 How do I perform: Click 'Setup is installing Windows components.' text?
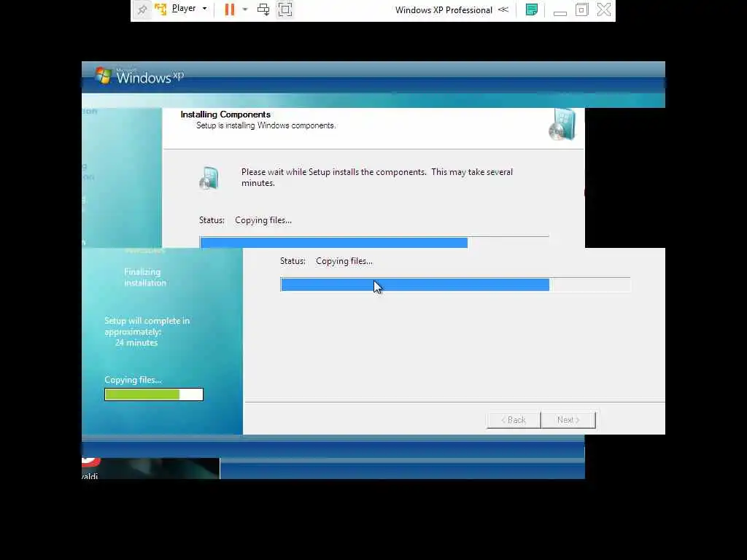(x=266, y=125)
